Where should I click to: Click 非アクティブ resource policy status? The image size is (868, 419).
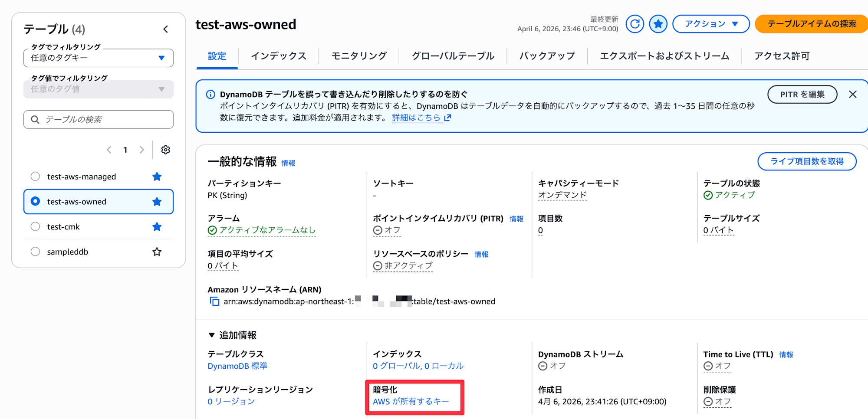click(x=403, y=266)
